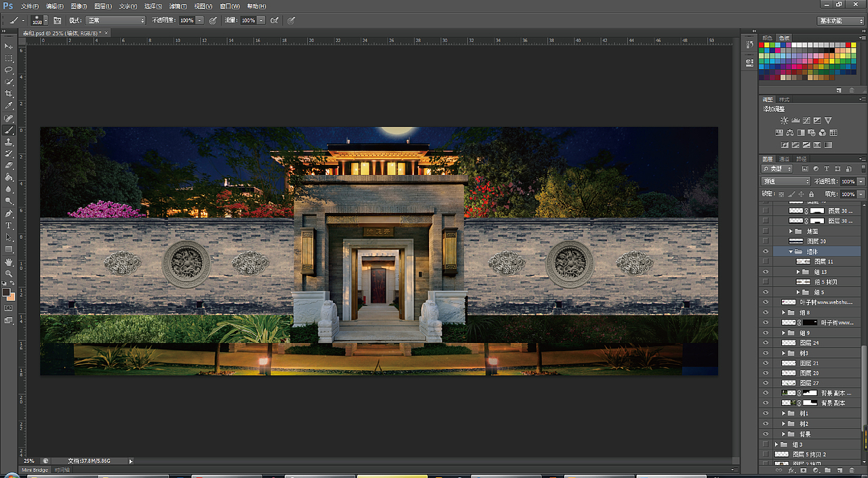
Task: Select the Pen tool
Action: 9,213
